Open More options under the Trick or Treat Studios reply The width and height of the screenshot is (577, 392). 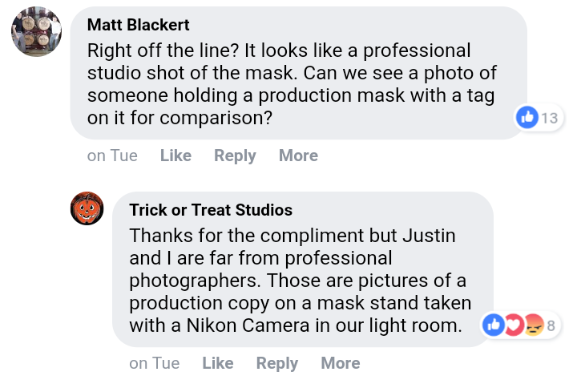pos(341,363)
